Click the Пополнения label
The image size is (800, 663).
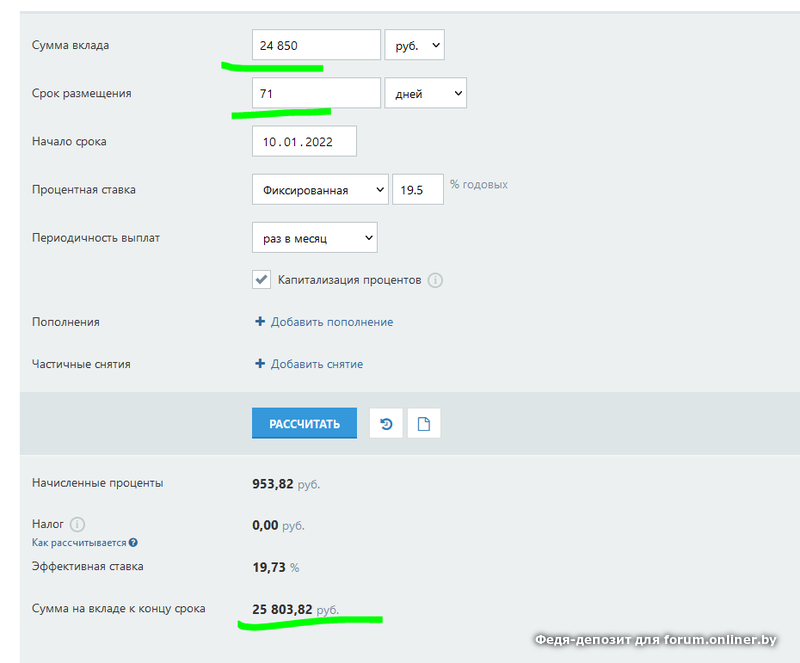click(66, 322)
